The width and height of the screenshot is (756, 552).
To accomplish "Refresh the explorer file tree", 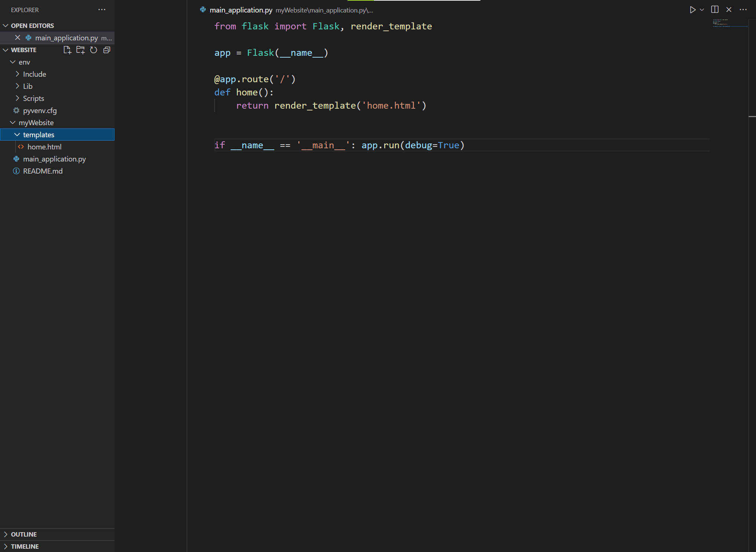I will [x=94, y=50].
